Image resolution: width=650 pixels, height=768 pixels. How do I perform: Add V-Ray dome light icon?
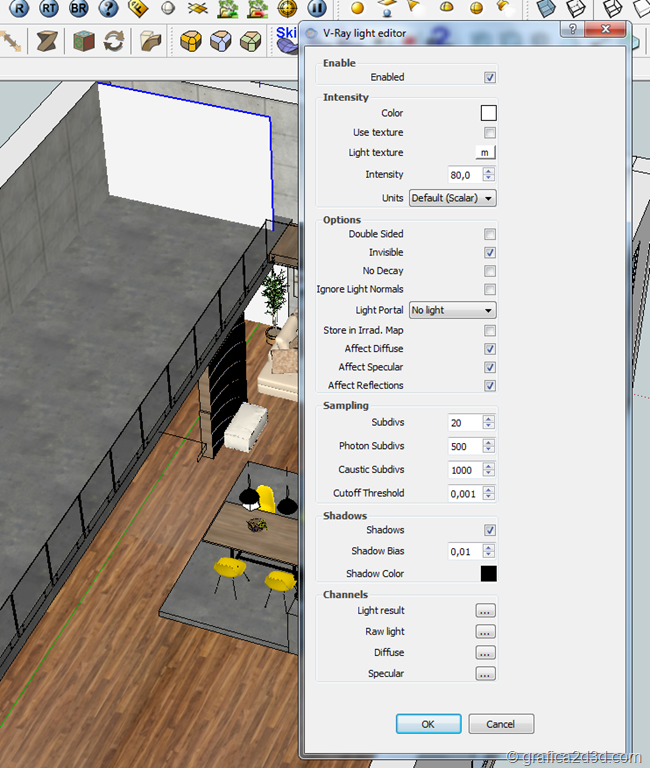(446, 7)
